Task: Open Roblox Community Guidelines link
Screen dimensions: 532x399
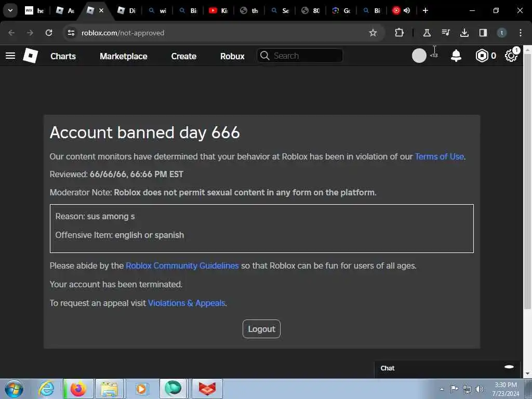Action: coord(182,265)
